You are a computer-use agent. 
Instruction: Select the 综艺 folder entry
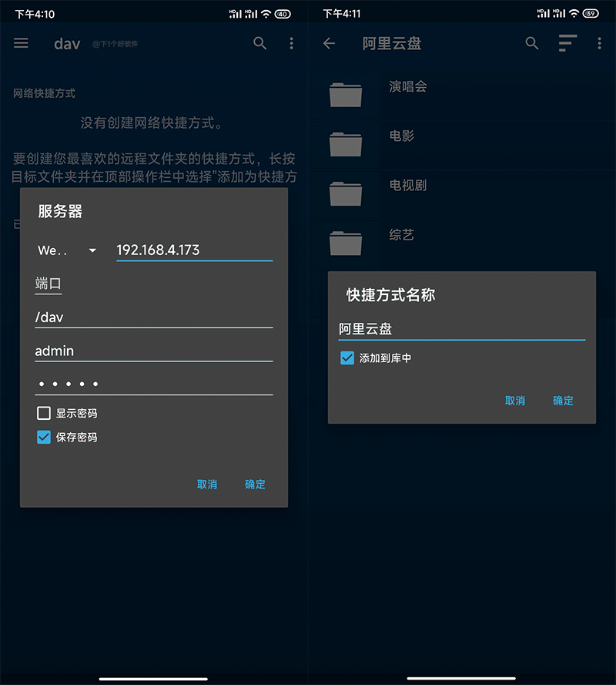pyautogui.click(x=462, y=243)
